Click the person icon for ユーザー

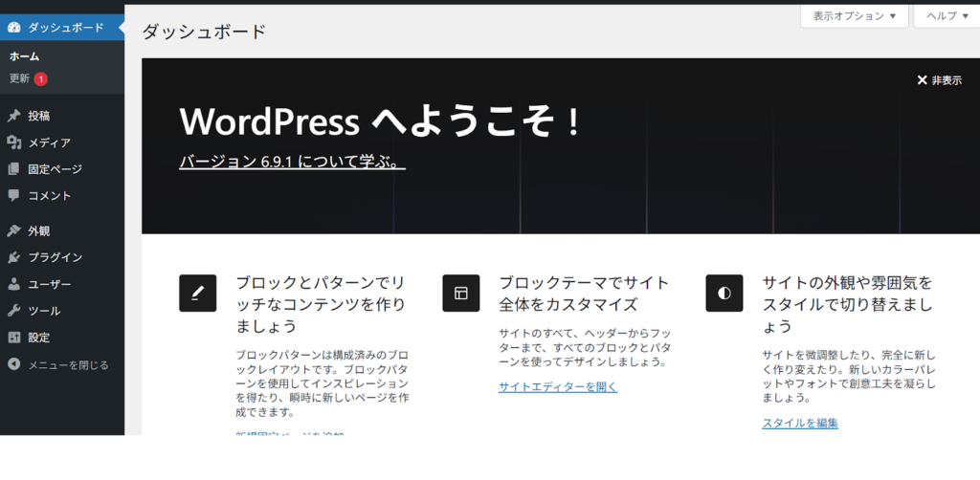(x=13, y=284)
